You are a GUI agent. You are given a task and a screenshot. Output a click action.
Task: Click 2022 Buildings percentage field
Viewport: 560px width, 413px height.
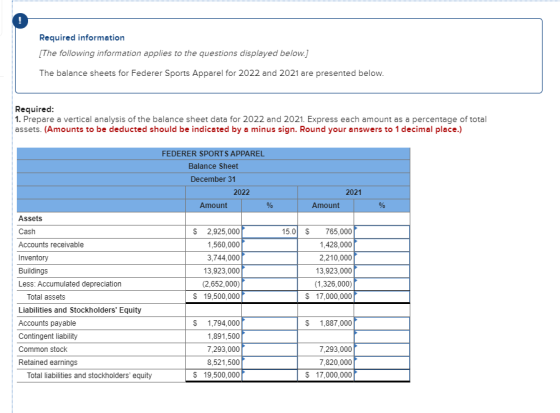pyautogui.click(x=270, y=271)
